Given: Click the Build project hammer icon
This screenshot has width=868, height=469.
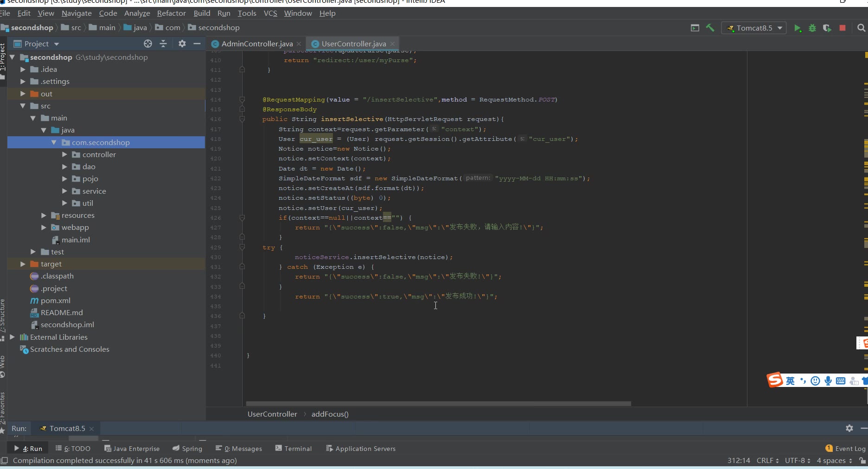Looking at the screenshot, I should (x=710, y=28).
